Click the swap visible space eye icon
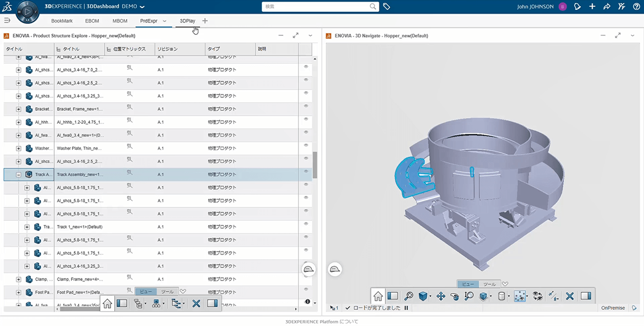 (537, 295)
